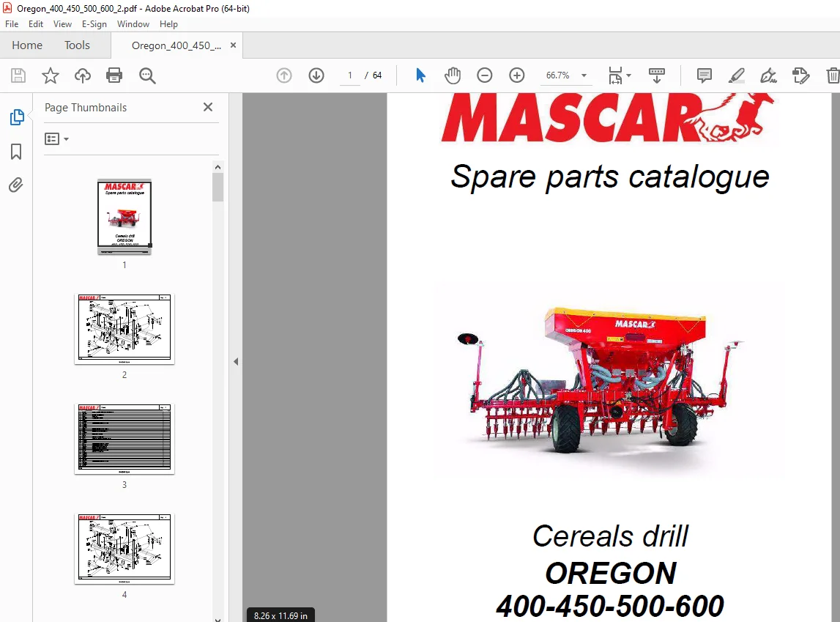Close the Page Thumbnails panel
Image resolution: width=840 pixels, height=622 pixels.
tap(208, 107)
